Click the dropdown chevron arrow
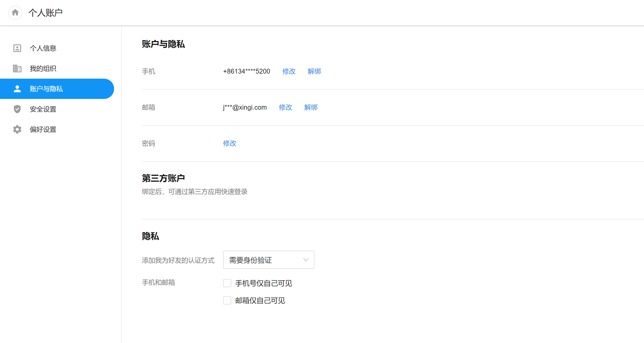 306,260
